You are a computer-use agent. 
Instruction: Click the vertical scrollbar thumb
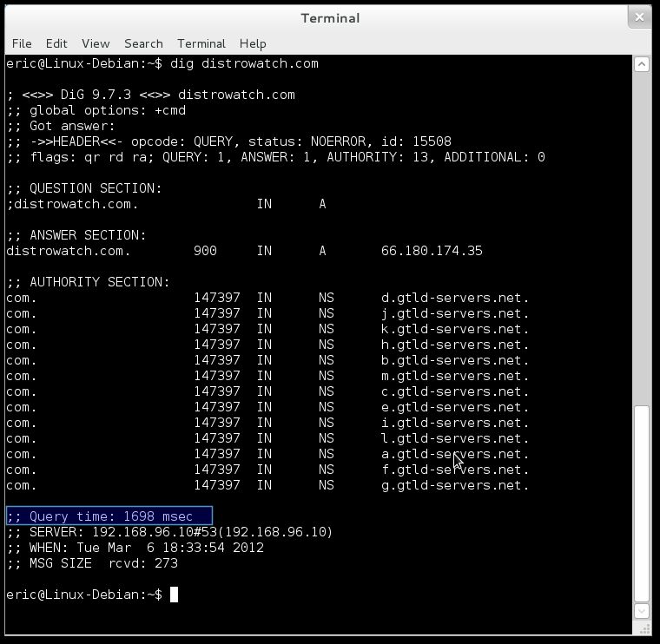pyautogui.click(x=642, y=503)
